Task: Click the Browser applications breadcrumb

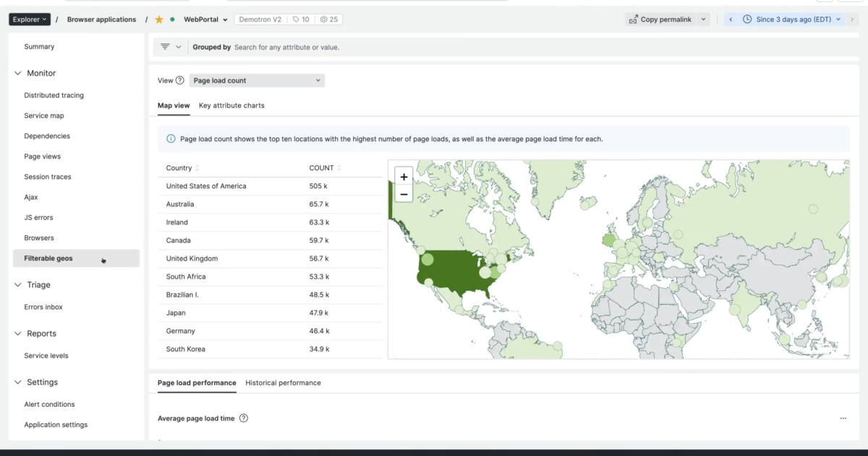Action: (x=101, y=20)
